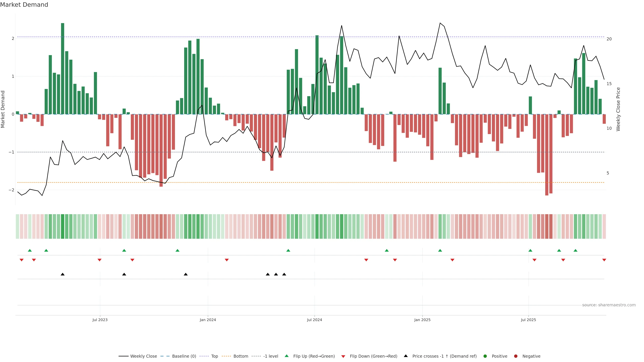Click Price crosses -1 black triangle legend icon
The width and height of the screenshot is (644, 362).
[406, 356]
